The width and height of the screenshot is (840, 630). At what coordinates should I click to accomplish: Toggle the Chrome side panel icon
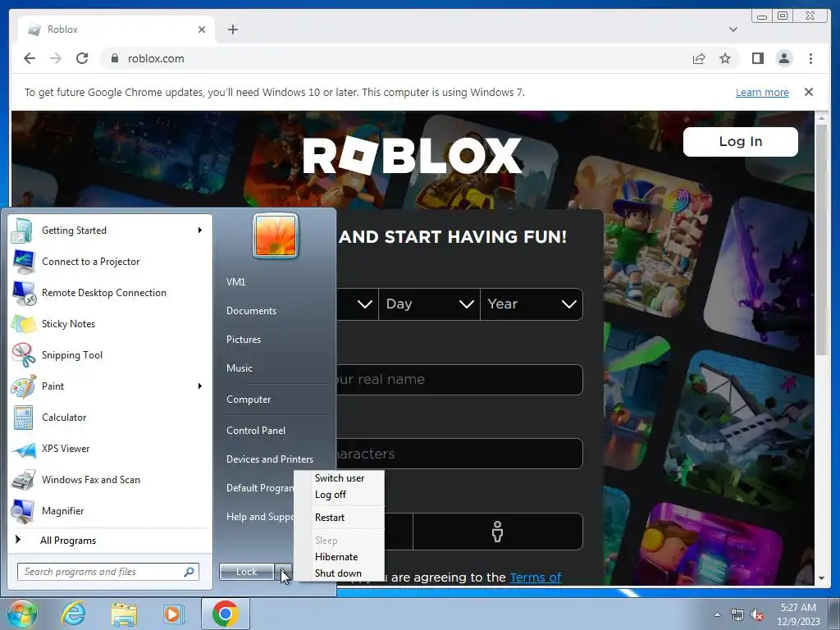coord(757,58)
